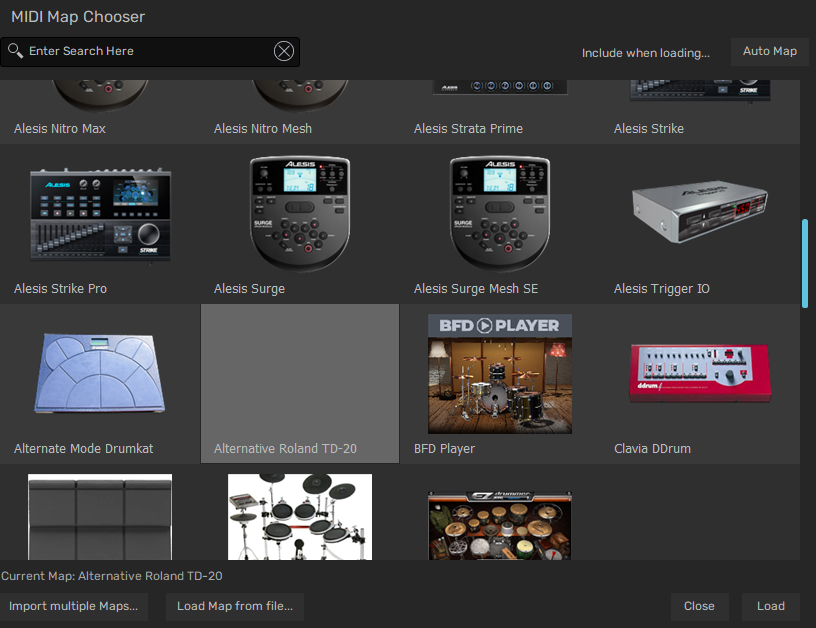
Task: Click the 'Alesis Strike Pro' label
Action: 60,289
